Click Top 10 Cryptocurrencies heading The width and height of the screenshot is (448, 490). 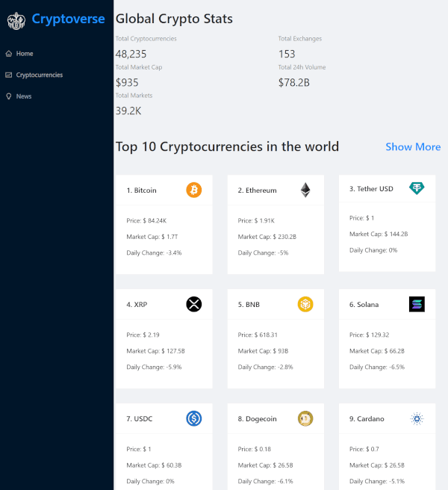click(x=227, y=147)
